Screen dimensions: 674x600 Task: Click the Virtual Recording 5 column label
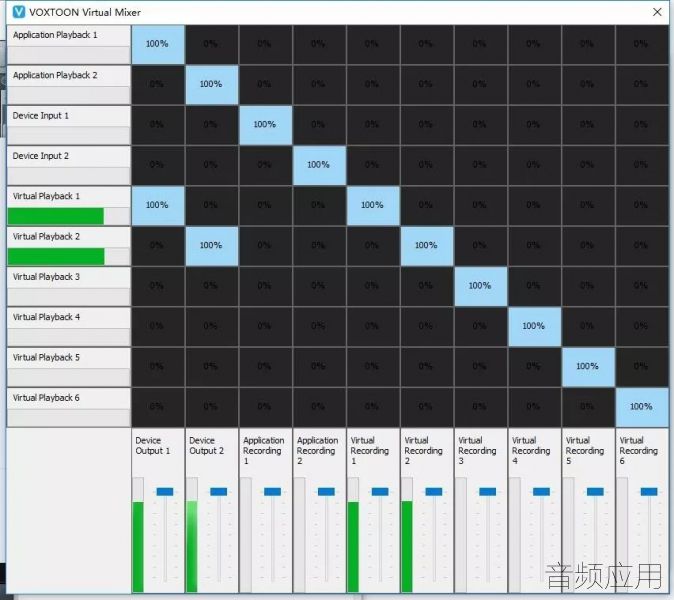coord(585,451)
